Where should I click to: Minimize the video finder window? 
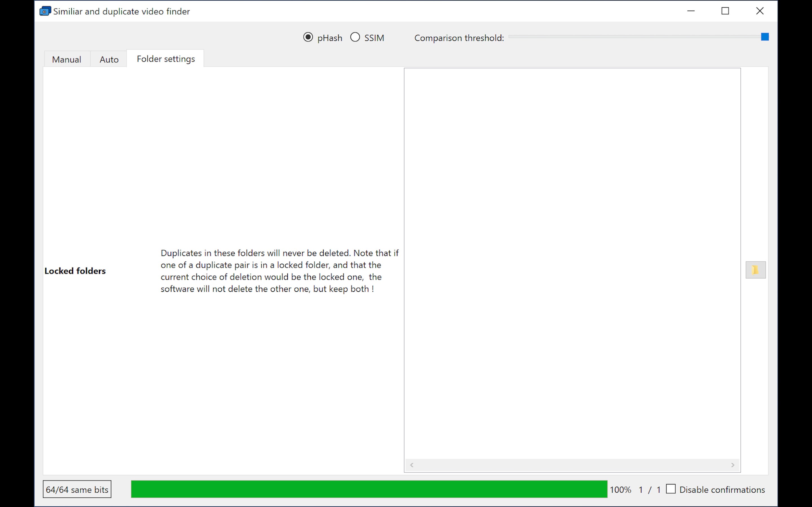(x=691, y=11)
